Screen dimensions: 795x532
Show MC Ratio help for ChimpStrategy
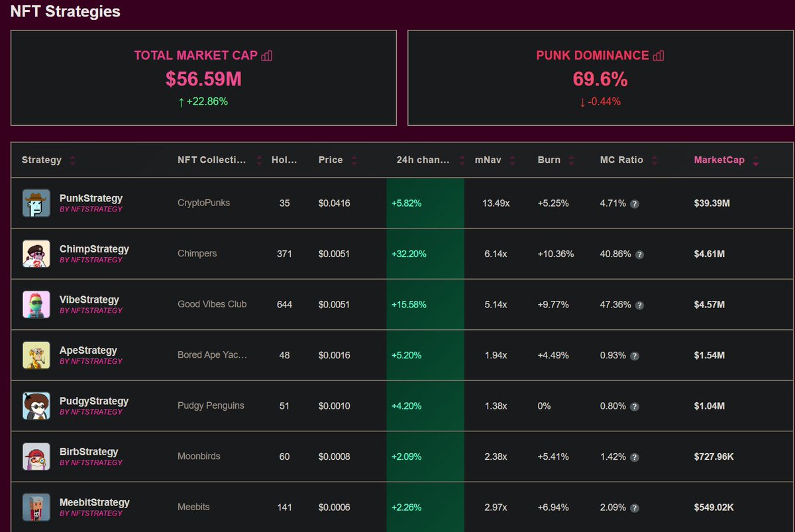tap(639, 254)
